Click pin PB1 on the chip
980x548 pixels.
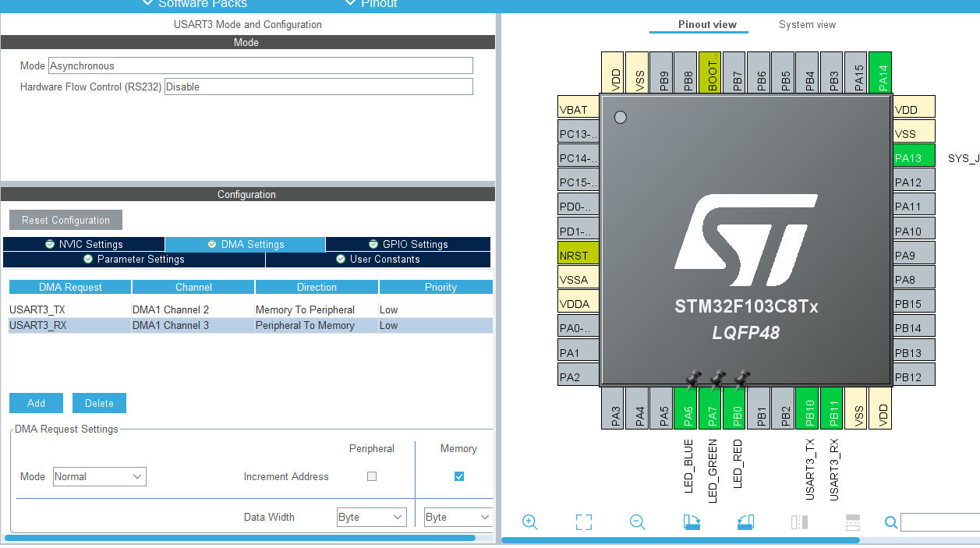(759, 408)
